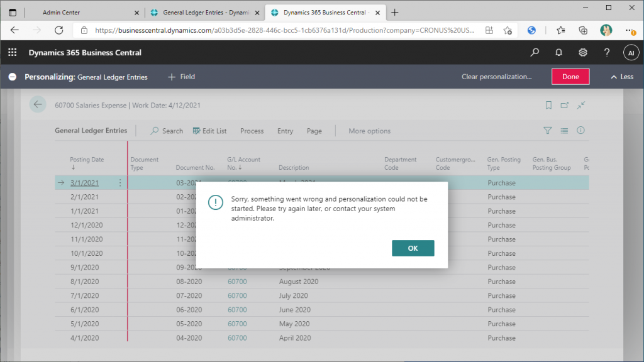Open the AI user account avatar
The width and height of the screenshot is (644, 362).
tap(631, 53)
